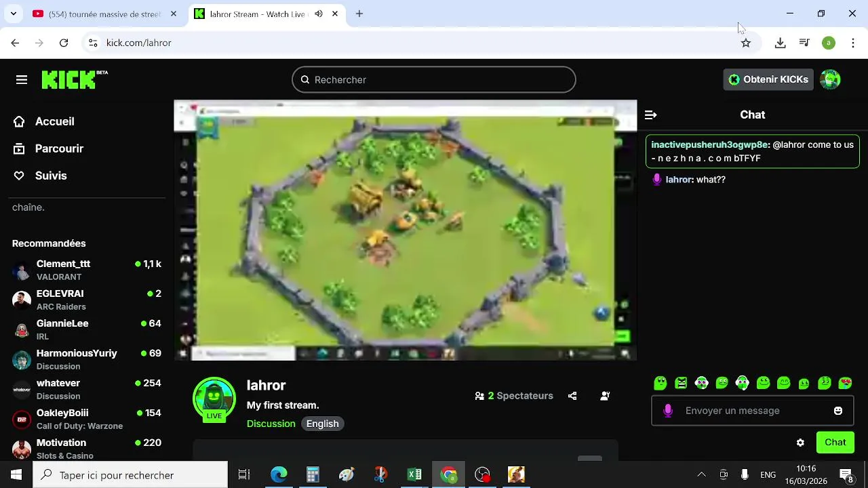The height and width of the screenshot is (488, 868).
Task: Open OBS Studio from taskbar
Action: pyautogui.click(x=482, y=474)
